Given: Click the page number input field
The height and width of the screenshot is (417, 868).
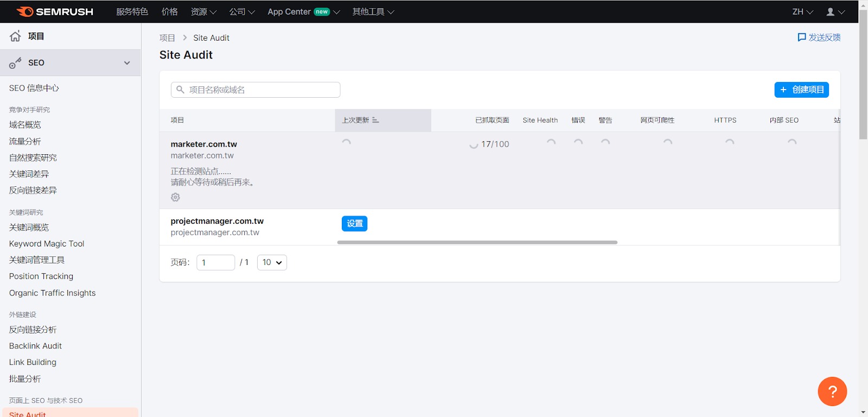Looking at the screenshot, I should tap(215, 262).
